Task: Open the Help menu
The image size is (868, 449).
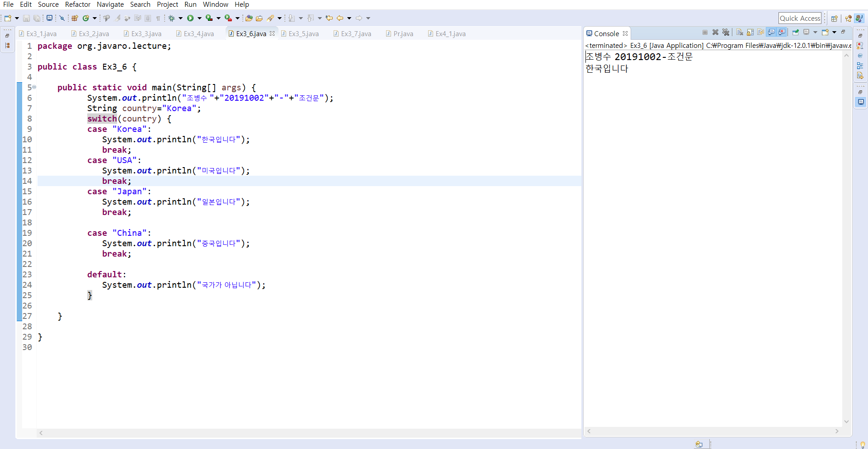Action: tap(242, 5)
